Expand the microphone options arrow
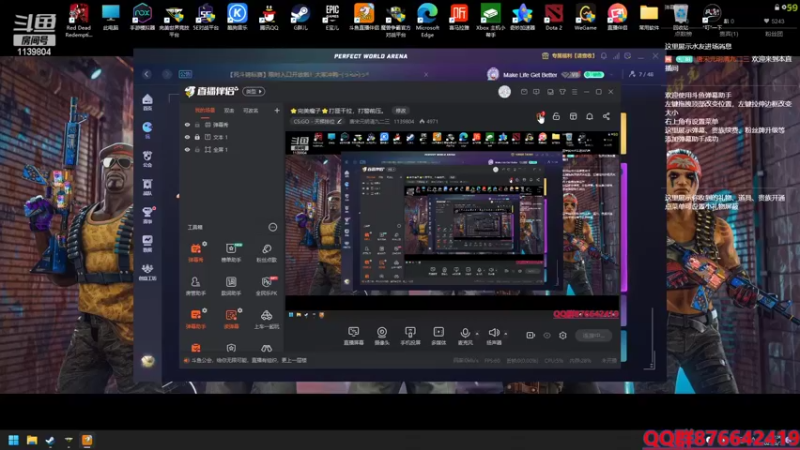 [477, 334]
